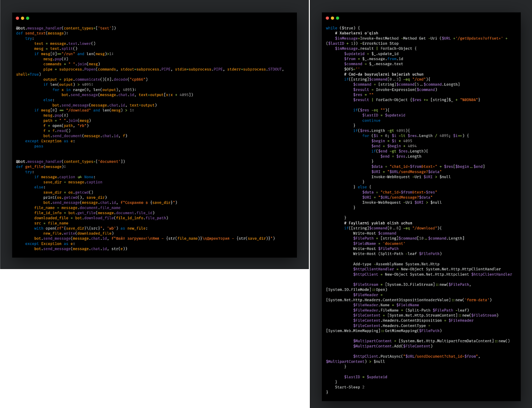This screenshot has height=408, width=532.
Task: Click the "print(os.getcwd(), save_dir)" line
Action: click(x=75, y=198)
